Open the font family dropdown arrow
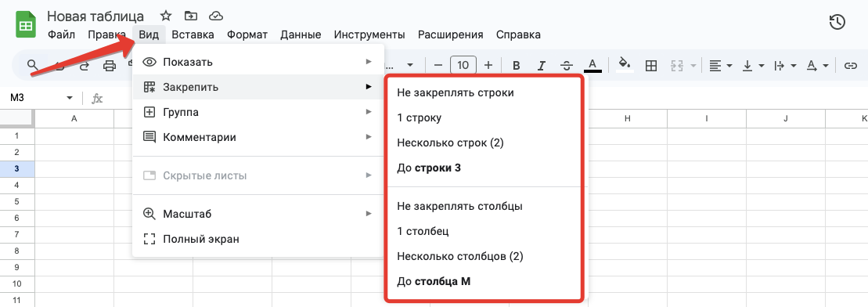Viewport: 868px width, 307px height. click(410, 65)
